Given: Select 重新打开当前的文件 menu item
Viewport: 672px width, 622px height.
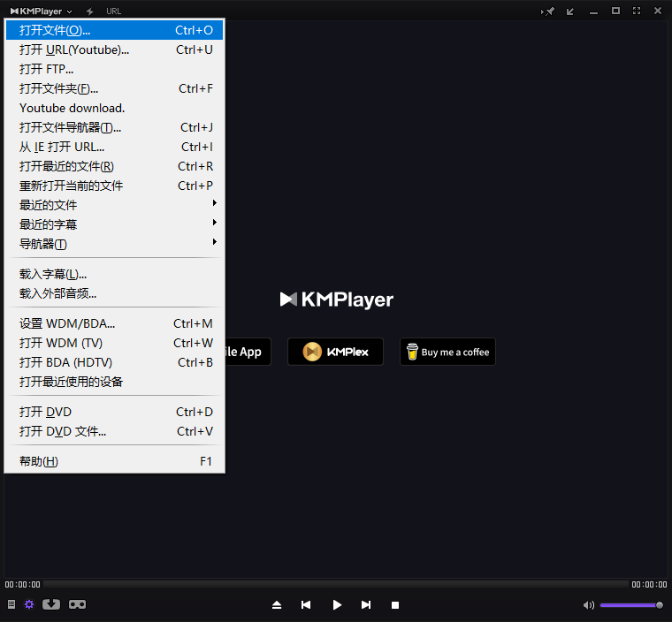Looking at the screenshot, I should point(114,186).
